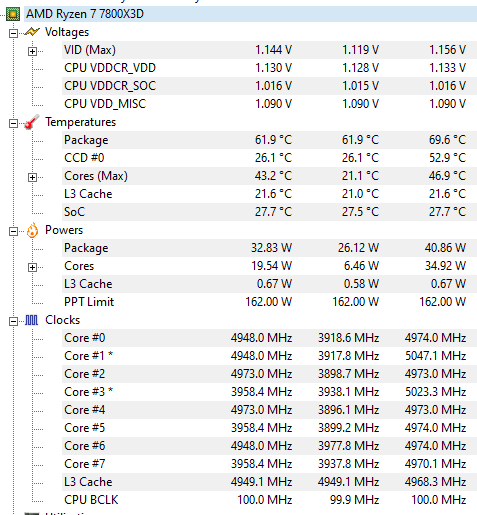This screenshot has width=477, height=515.
Task: Collapse the Voltages section
Action: pyautogui.click(x=13, y=33)
